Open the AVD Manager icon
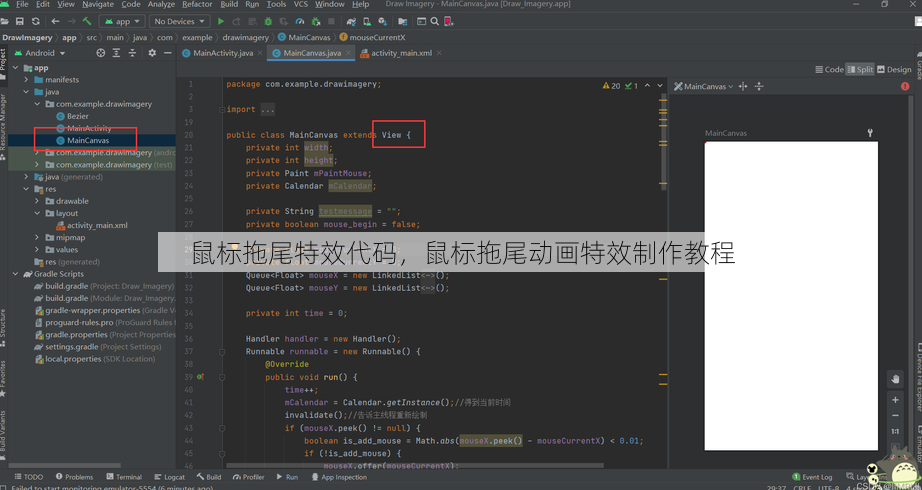 [367, 21]
